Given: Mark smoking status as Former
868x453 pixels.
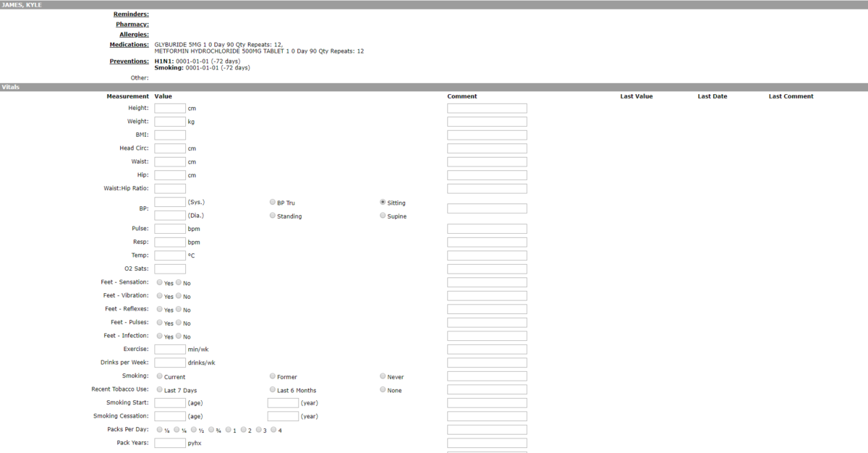Looking at the screenshot, I should click(273, 376).
